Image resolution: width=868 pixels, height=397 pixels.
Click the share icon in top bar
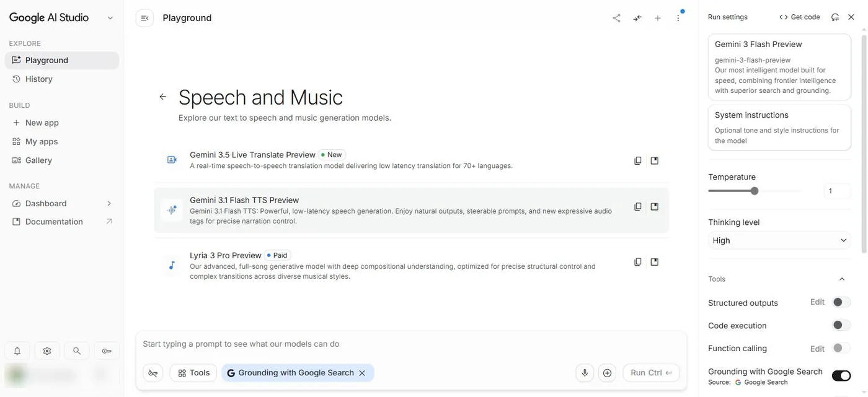(x=616, y=18)
